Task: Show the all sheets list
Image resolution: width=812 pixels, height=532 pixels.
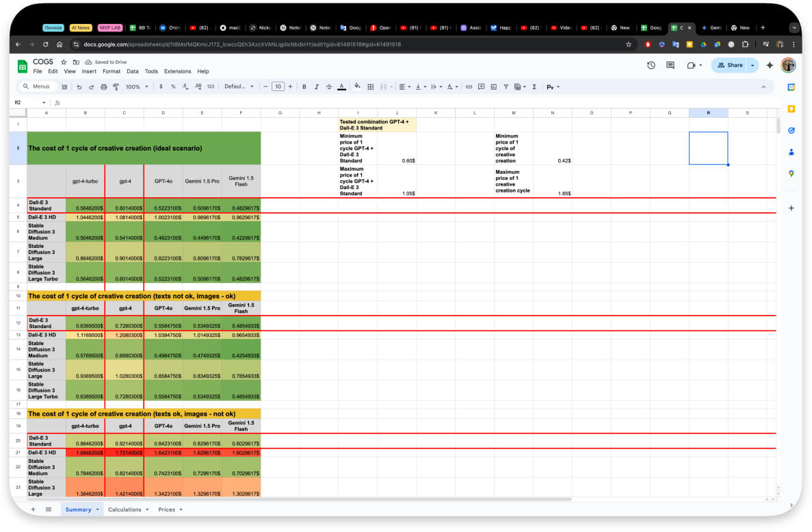Action: pos(48,509)
